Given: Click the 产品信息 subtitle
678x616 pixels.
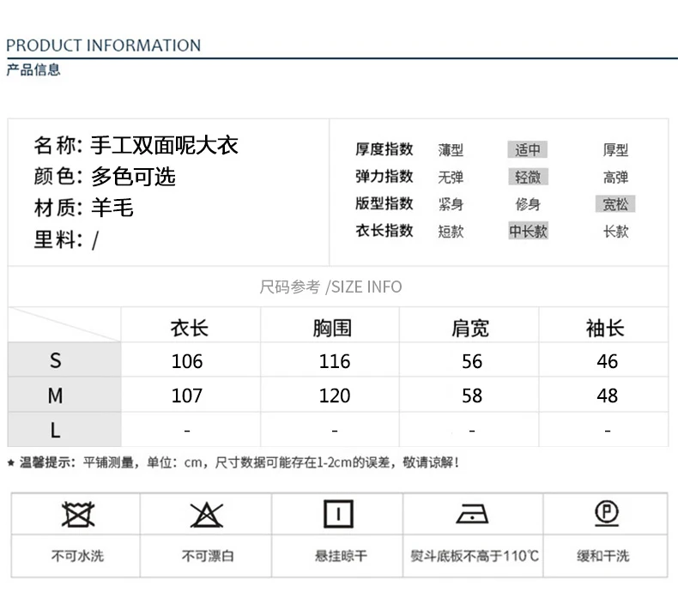Looking at the screenshot, I should pyautogui.click(x=33, y=69).
